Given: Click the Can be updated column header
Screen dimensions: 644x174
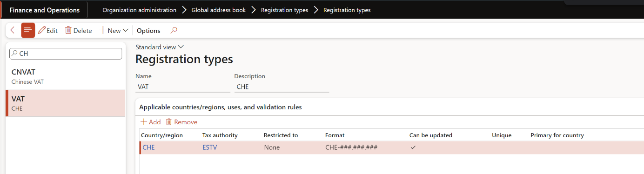Looking at the screenshot, I should click(x=431, y=135).
